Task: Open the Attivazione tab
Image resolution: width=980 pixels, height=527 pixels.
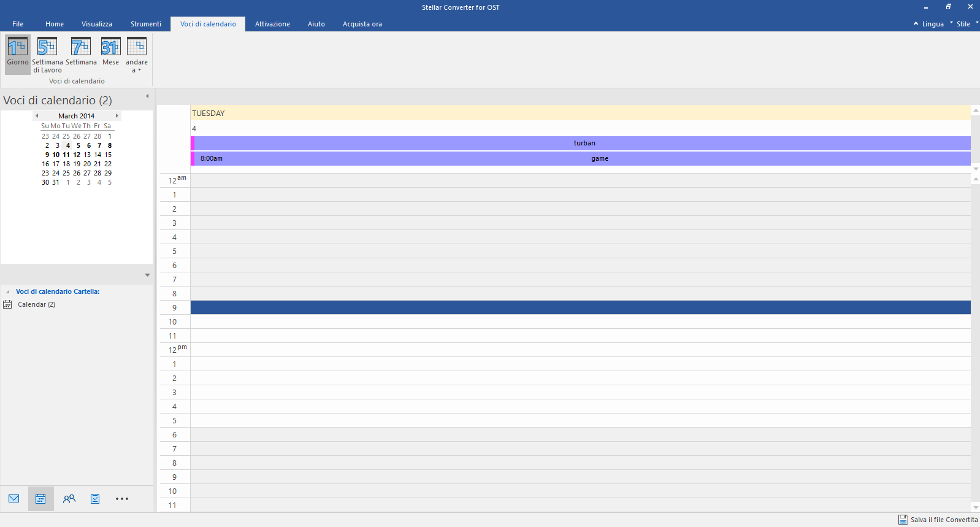Action: pyautogui.click(x=272, y=24)
